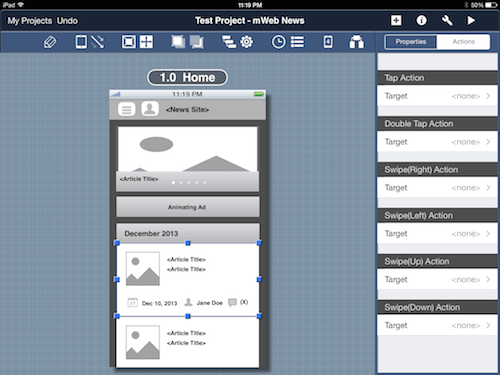
Task: Click the iPad Wi-Fi status icon
Action: [x=21, y=5]
